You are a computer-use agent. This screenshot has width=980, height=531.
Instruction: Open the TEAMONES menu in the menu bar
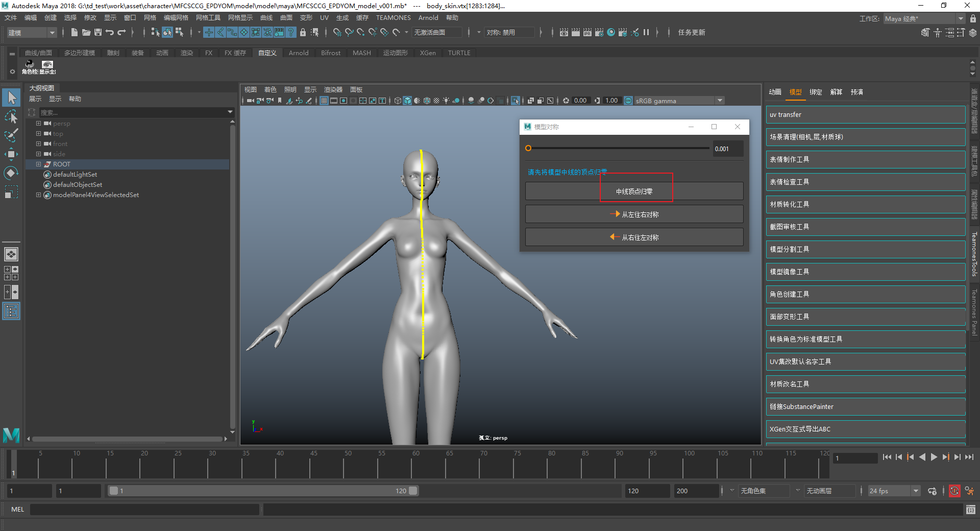point(393,18)
